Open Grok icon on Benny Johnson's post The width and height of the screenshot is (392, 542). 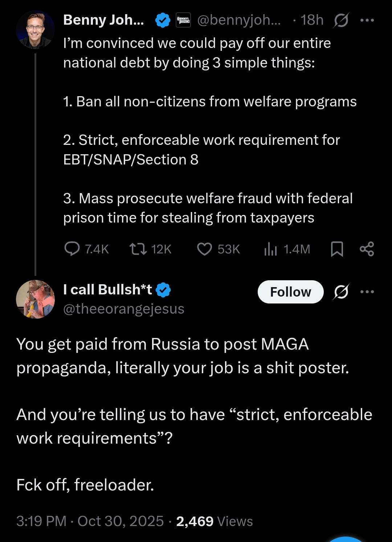tap(341, 20)
